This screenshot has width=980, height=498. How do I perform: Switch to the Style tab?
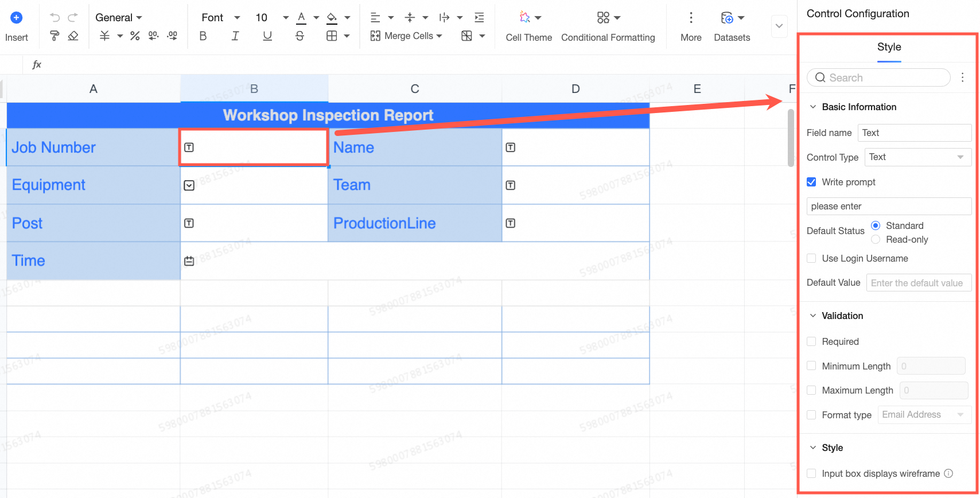[x=889, y=47]
